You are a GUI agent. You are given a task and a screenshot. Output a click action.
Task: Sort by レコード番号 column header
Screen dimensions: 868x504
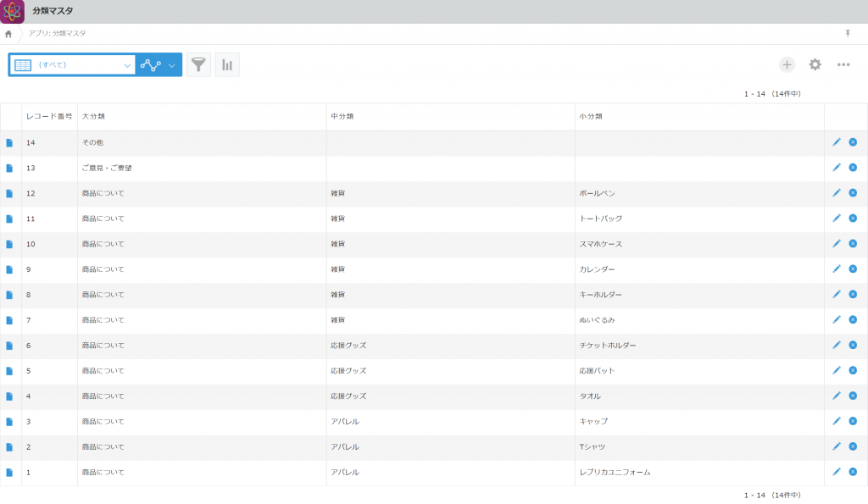point(49,117)
